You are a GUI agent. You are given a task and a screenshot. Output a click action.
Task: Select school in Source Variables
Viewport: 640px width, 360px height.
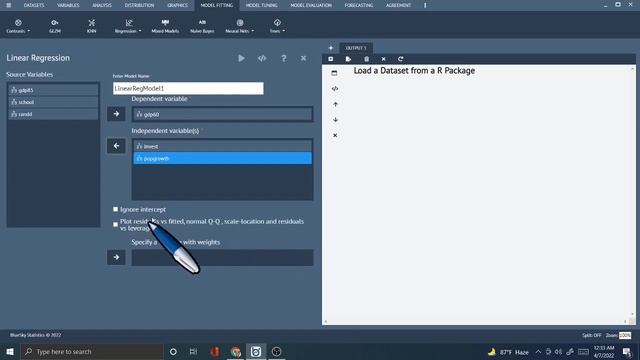pos(53,102)
